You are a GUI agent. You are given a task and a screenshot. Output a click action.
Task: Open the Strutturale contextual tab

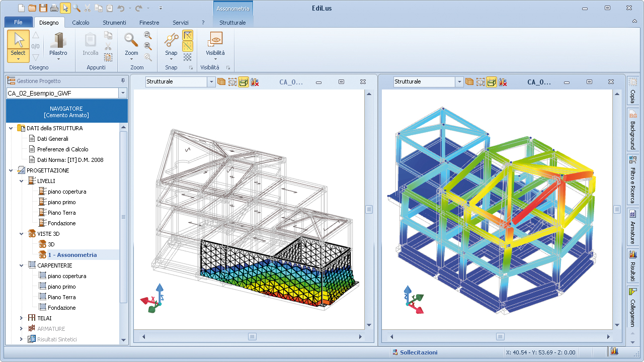[x=232, y=23]
